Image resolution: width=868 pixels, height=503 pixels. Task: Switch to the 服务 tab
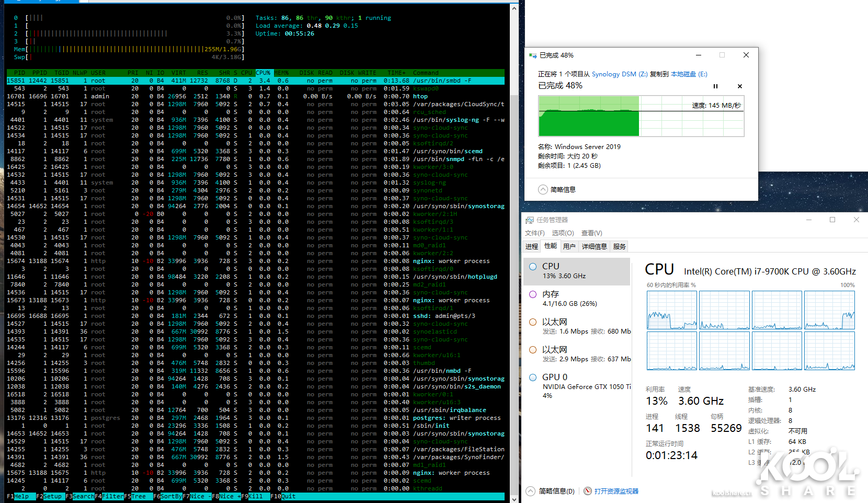tap(620, 247)
